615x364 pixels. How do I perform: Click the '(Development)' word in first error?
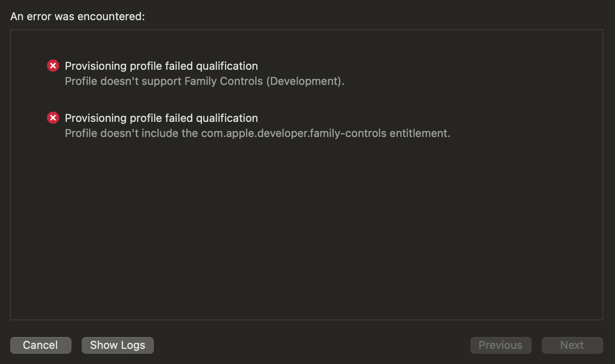[304, 81]
